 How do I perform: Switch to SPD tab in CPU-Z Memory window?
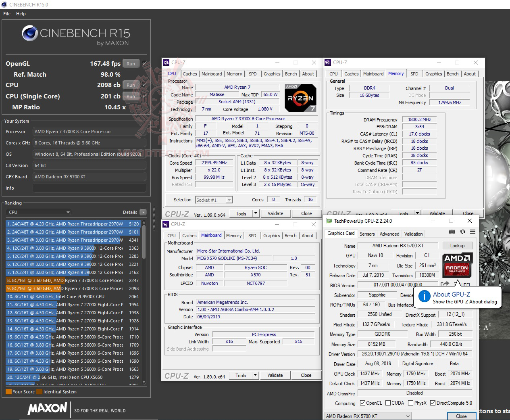414,74
